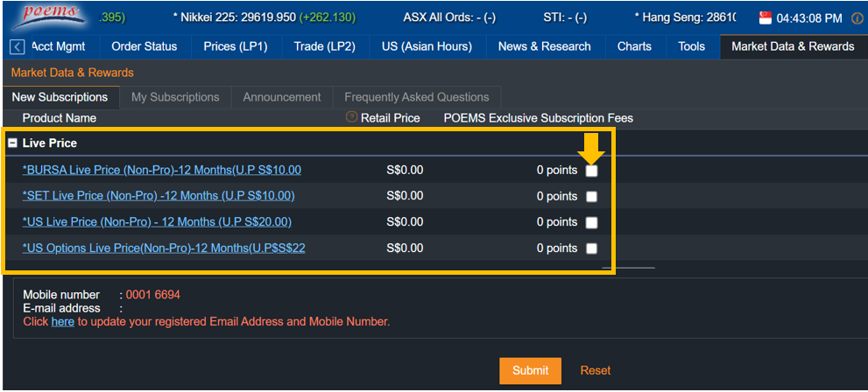Viewport: 868px width, 392px height.
Task: Click the Product Name column header
Action: pyautogui.click(x=60, y=118)
